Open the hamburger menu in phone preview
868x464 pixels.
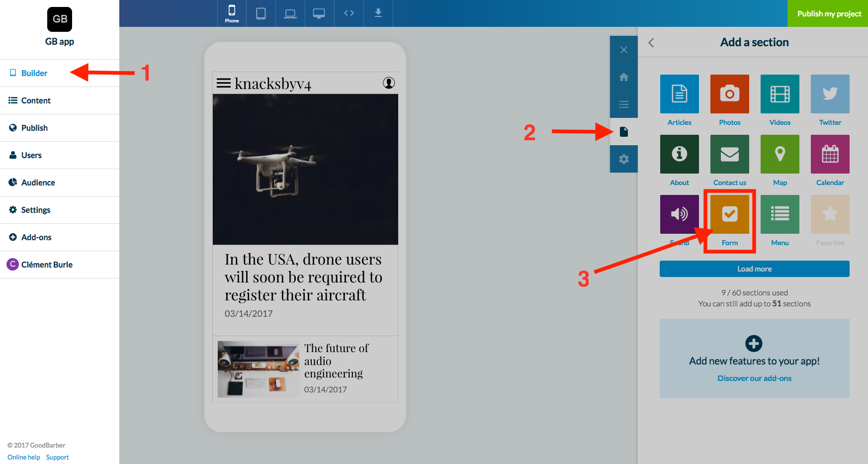(x=224, y=83)
